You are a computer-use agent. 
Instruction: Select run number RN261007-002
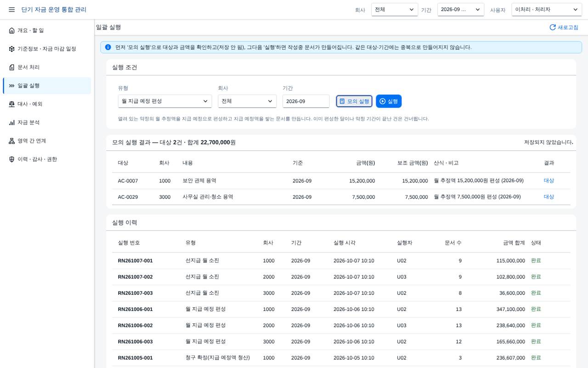point(135,277)
